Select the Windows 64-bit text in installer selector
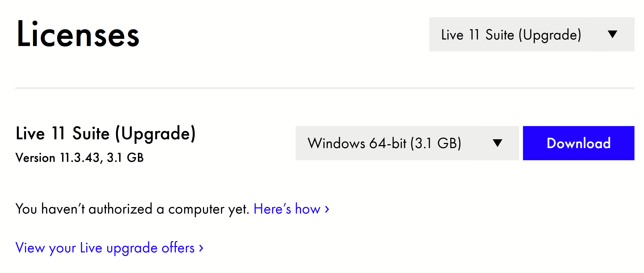 point(357,143)
